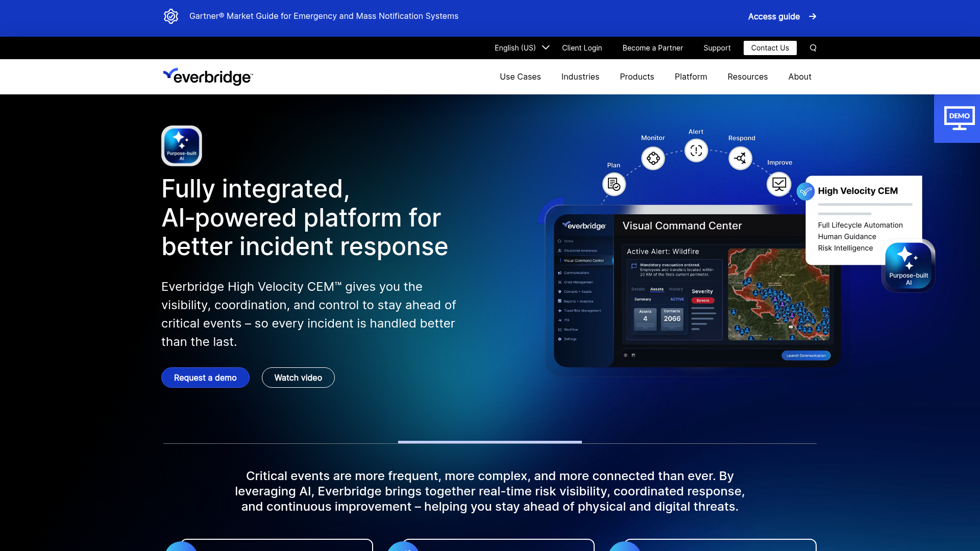Open the Use Cases menu

[x=520, y=77]
